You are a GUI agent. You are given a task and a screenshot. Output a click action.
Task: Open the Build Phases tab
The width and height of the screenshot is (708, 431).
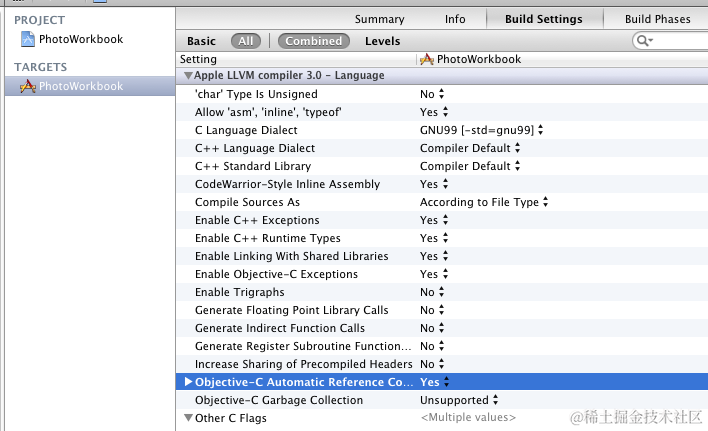(657, 19)
